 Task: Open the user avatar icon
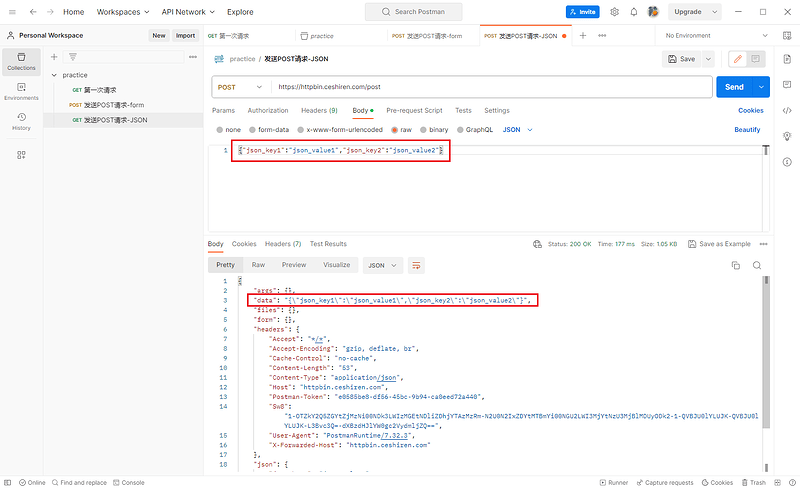pyautogui.click(x=653, y=12)
